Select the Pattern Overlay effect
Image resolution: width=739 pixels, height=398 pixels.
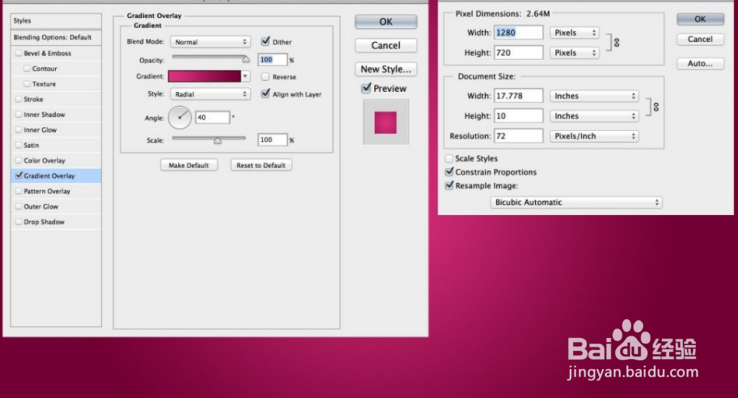pyautogui.click(x=47, y=191)
